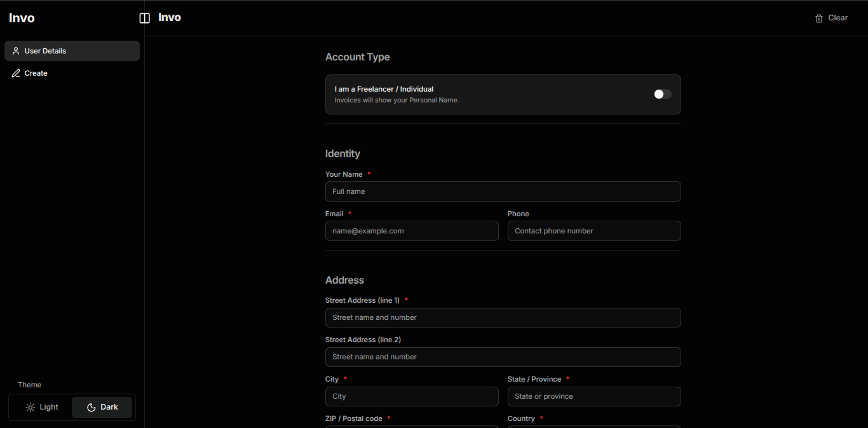Open the User Details section
The width and height of the screenshot is (868, 428).
72,51
